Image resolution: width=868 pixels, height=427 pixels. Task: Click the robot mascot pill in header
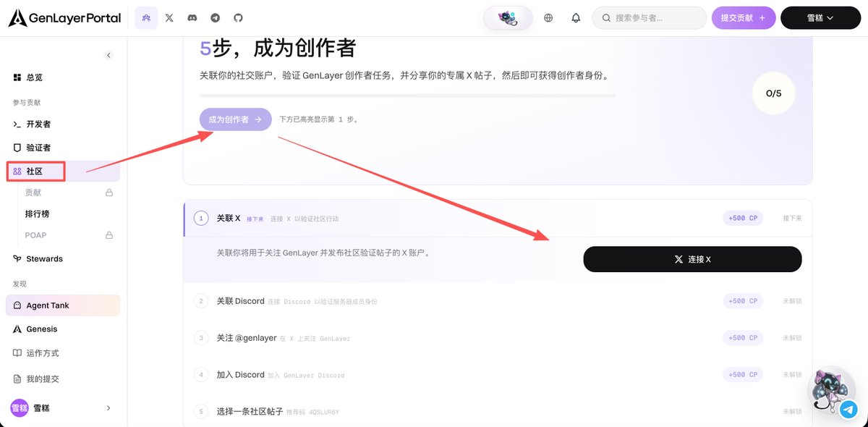point(508,17)
